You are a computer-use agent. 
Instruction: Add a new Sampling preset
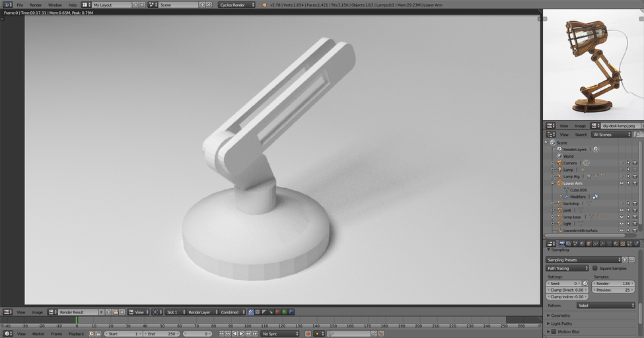click(625, 260)
